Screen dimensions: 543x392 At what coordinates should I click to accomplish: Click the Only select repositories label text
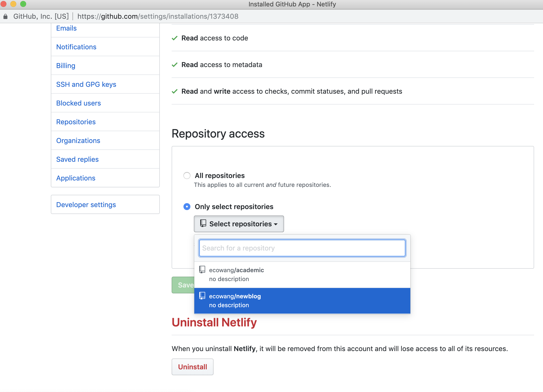[234, 207]
